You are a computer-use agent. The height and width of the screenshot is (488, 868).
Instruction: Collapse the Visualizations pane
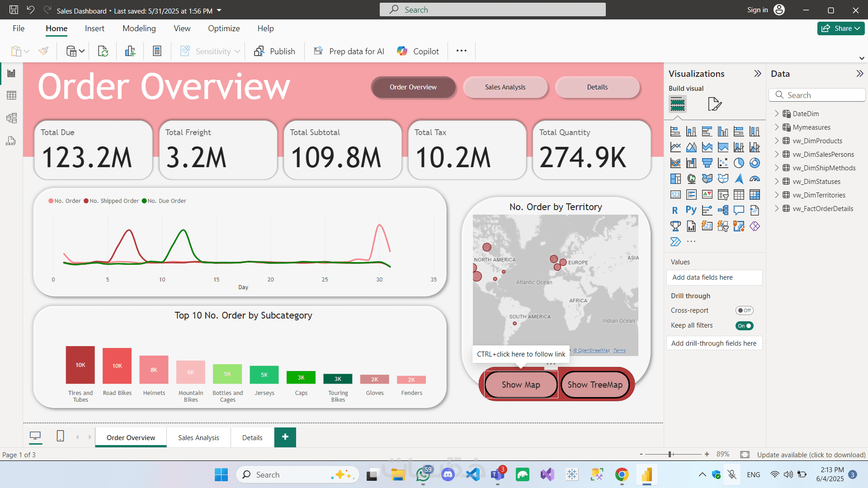tap(758, 74)
